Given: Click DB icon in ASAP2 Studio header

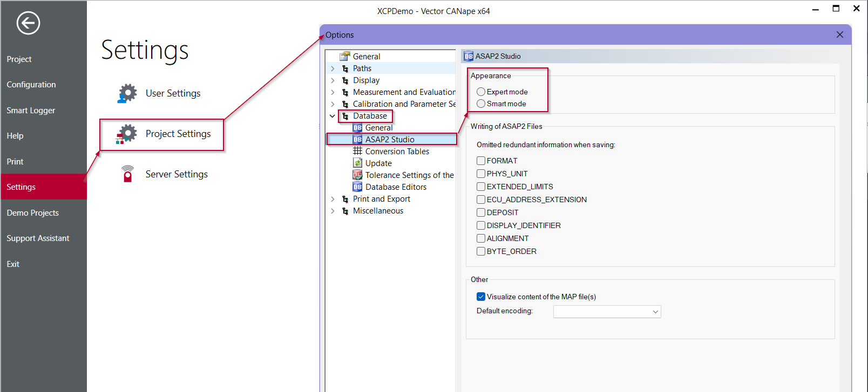Looking at the screenshot, I should (x=469, y=56).
